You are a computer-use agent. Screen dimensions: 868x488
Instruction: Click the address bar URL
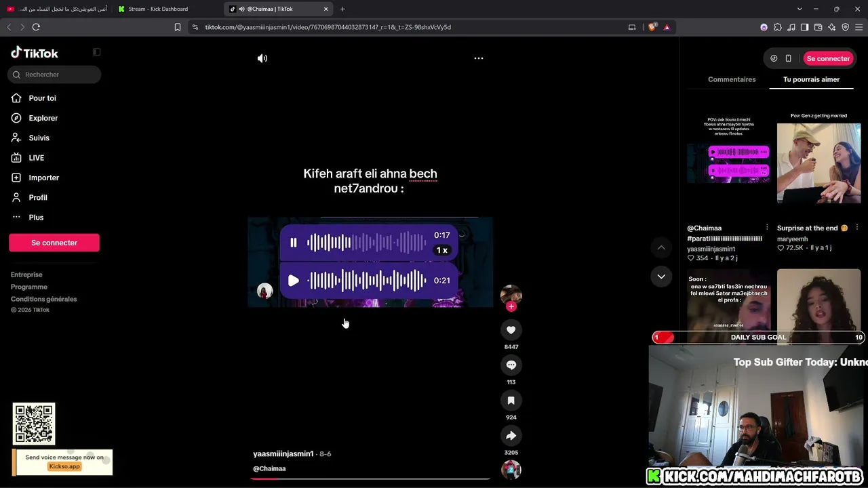tap(328, 27)
